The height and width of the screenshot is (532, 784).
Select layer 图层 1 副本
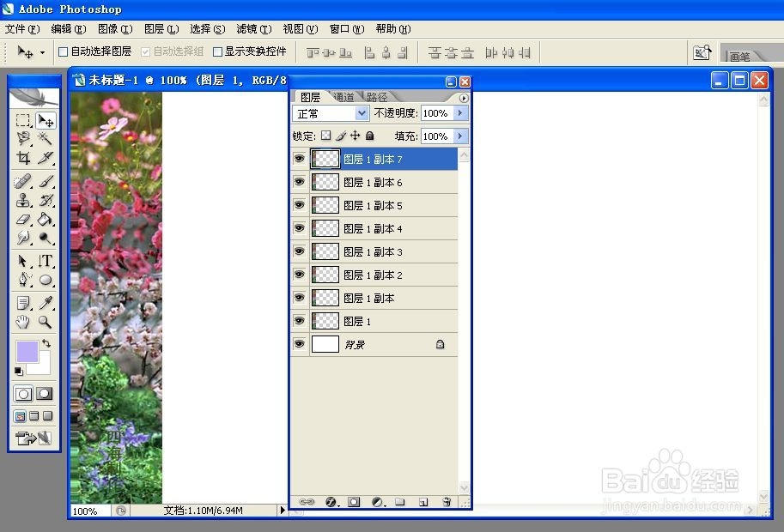[x=374, y=298]
